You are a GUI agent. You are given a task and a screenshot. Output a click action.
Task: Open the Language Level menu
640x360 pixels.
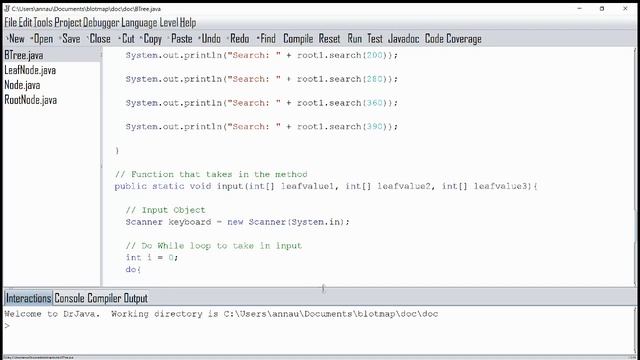[x=150, y=22]
